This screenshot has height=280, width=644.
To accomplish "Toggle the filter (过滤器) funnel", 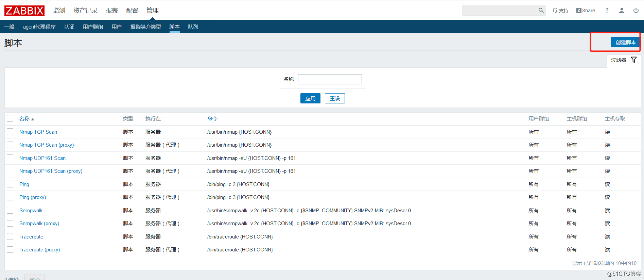I will coord(634,60).
